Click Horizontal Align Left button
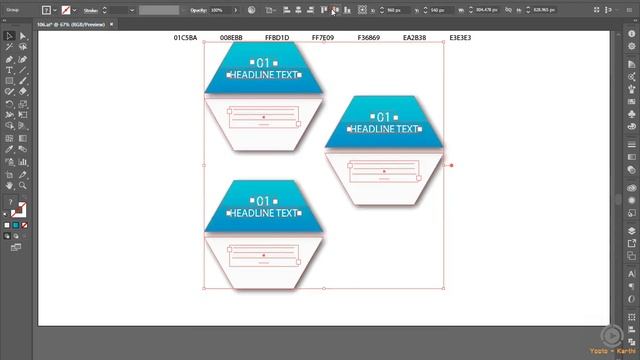 pos(287,10)
